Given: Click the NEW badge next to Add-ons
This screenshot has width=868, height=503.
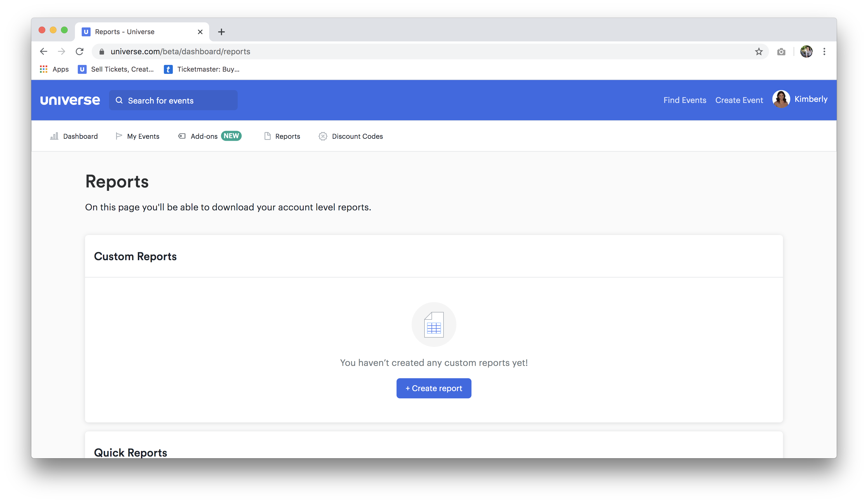Looking at the screenshot, I should tap(231, 136).
